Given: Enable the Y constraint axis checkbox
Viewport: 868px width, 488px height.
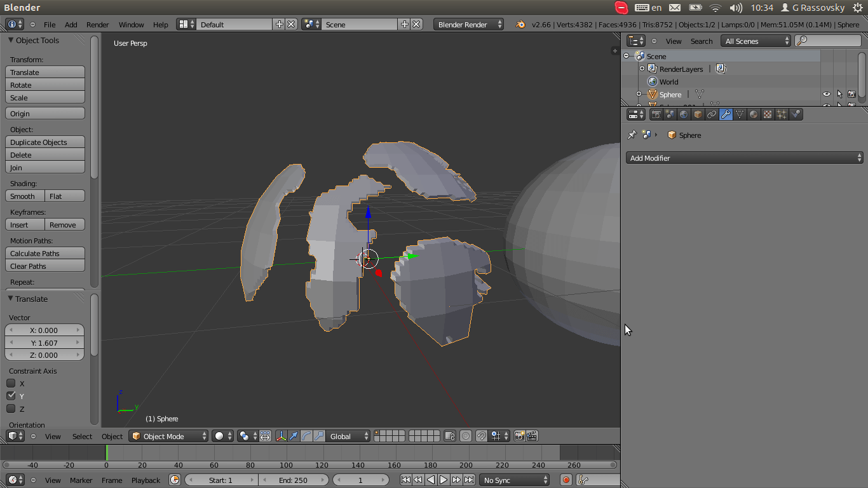Looking at the screenshot, I should tap(10, 396).
